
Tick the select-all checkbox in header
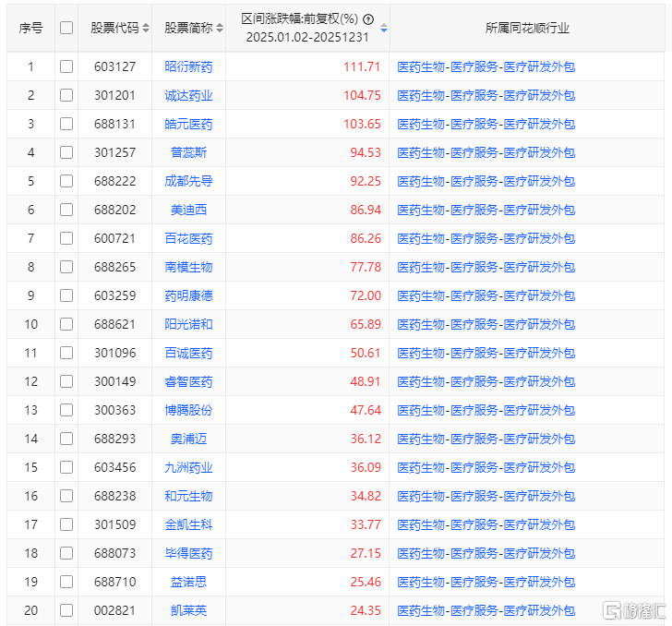tap(66, 28)
